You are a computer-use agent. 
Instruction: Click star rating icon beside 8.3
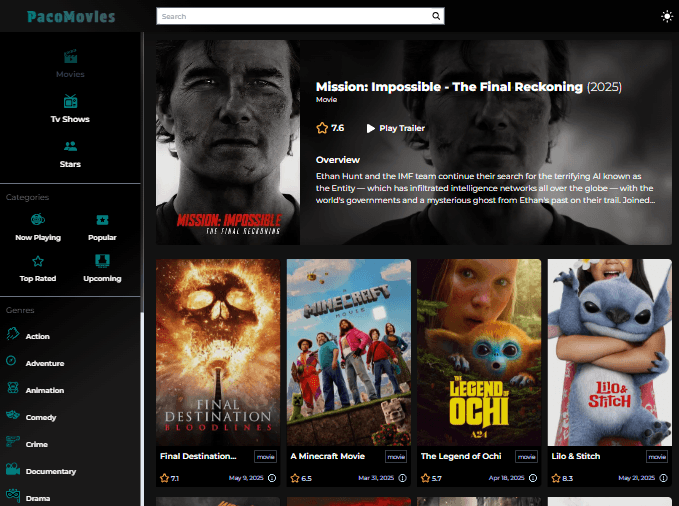click(556, 478)
